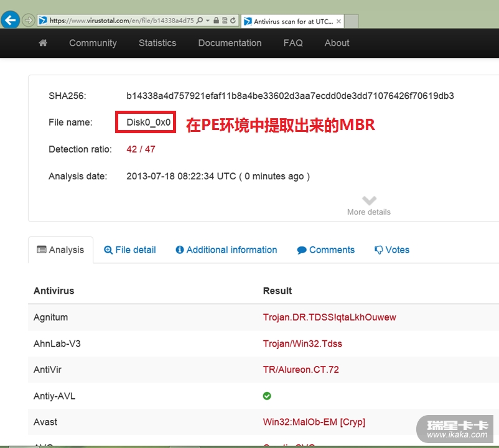Open a new blank browser tab
This screenshot has width=499, height=448.
click(x=352, y=21)
